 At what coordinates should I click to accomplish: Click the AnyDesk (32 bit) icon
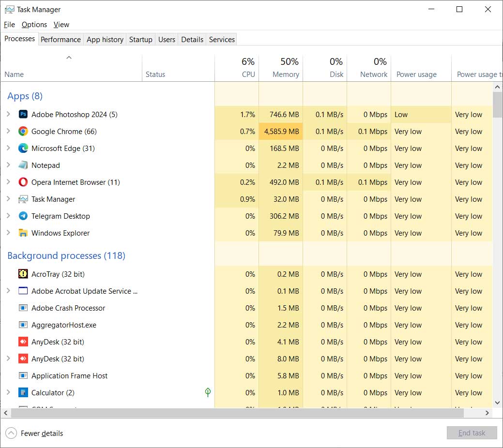pyautogui.click(x=23, y=342)
